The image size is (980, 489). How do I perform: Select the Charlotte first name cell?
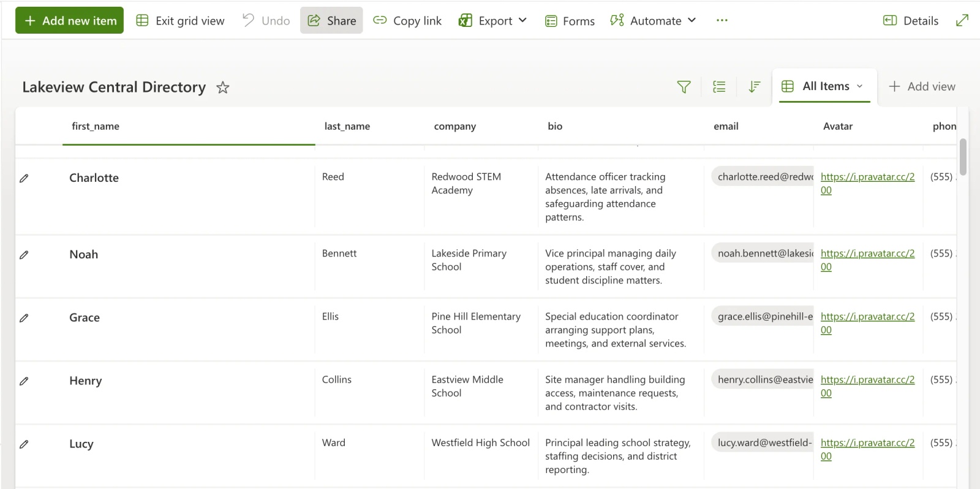pyautogui.click(x=189, y=196)
